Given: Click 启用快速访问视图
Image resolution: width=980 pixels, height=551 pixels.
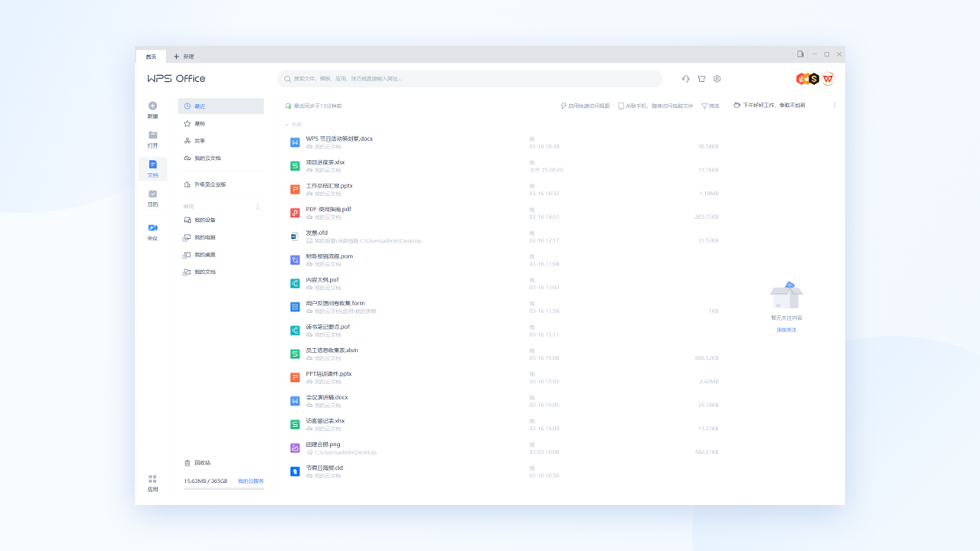Looking at the screenshot, I should [x=586, y=106].
